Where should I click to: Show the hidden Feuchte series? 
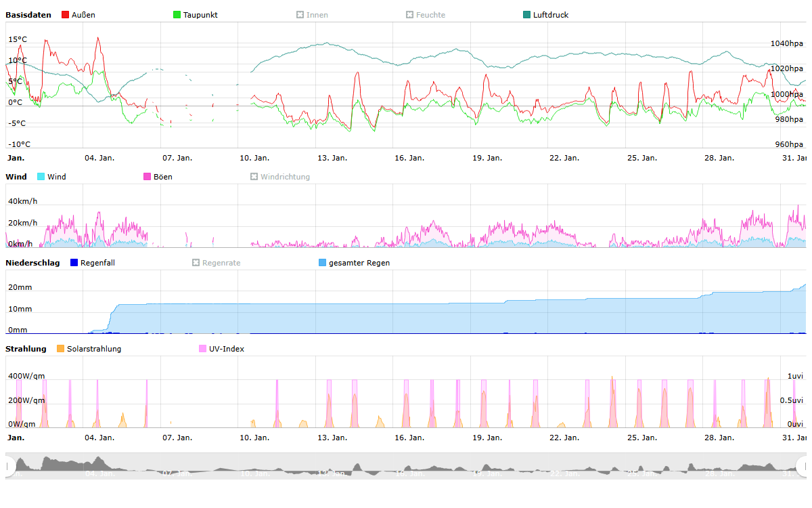pyautogui.click(x=425, y=15)
